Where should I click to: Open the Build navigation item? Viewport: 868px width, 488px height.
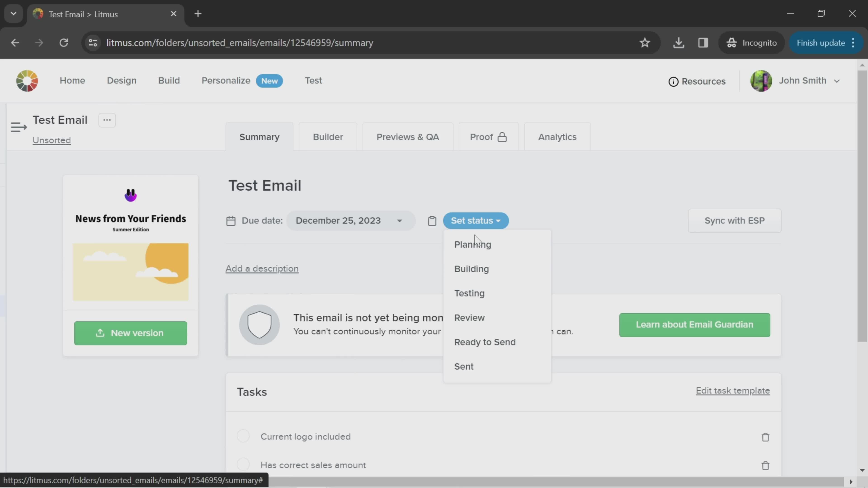[x=169, y=80]
